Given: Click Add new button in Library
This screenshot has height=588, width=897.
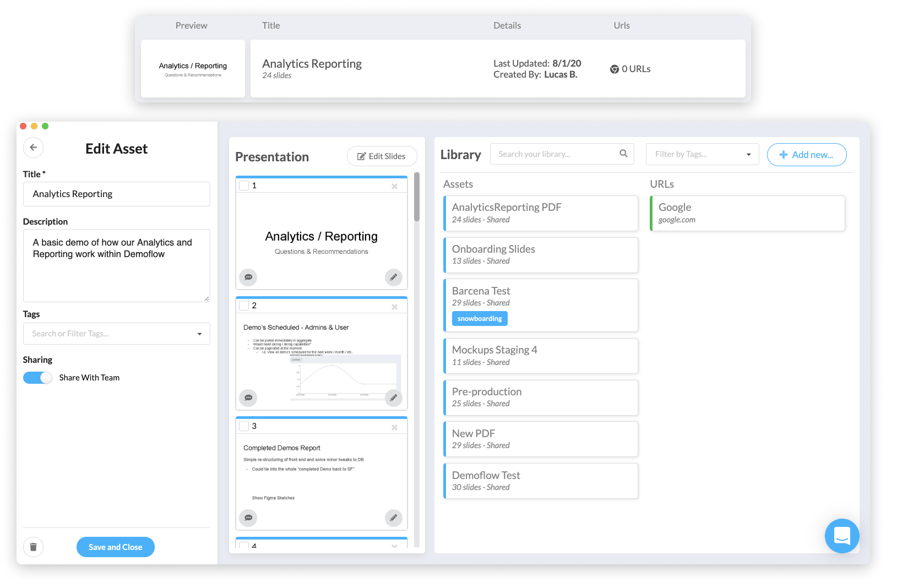Looking at the screenshot, I should 807,155.
